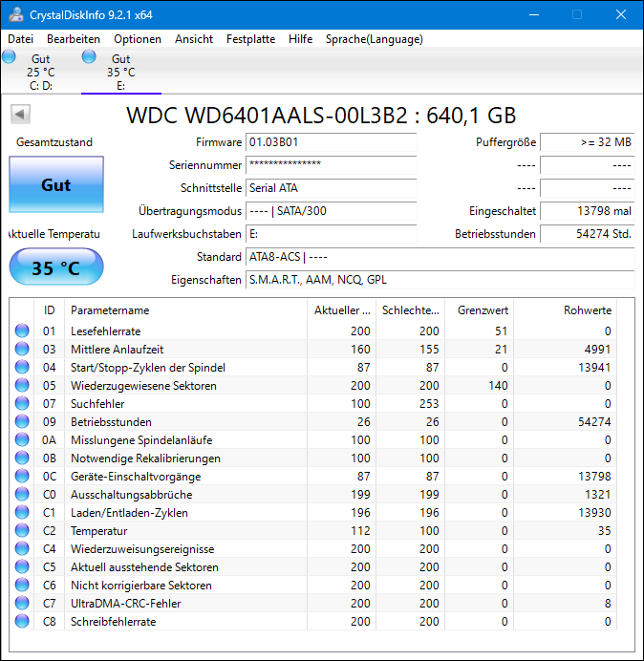Viewport: 644px width, 661px height.
Task: Click status orb for Nicht korrigierbare Sektoren
Action: coord(22,585)
